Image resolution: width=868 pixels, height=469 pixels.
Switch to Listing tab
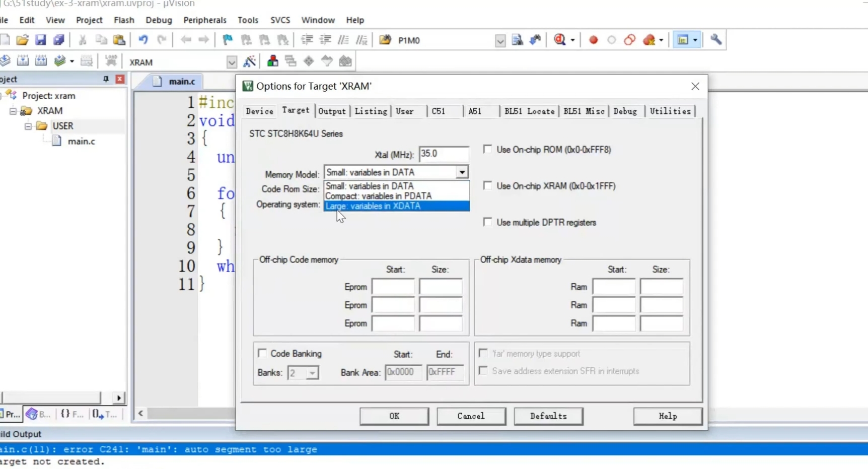(x=371, y=111)
